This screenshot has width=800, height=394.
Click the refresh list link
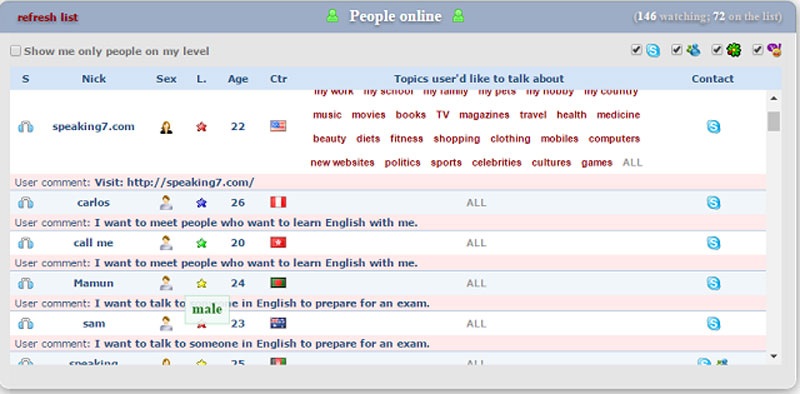47,17
